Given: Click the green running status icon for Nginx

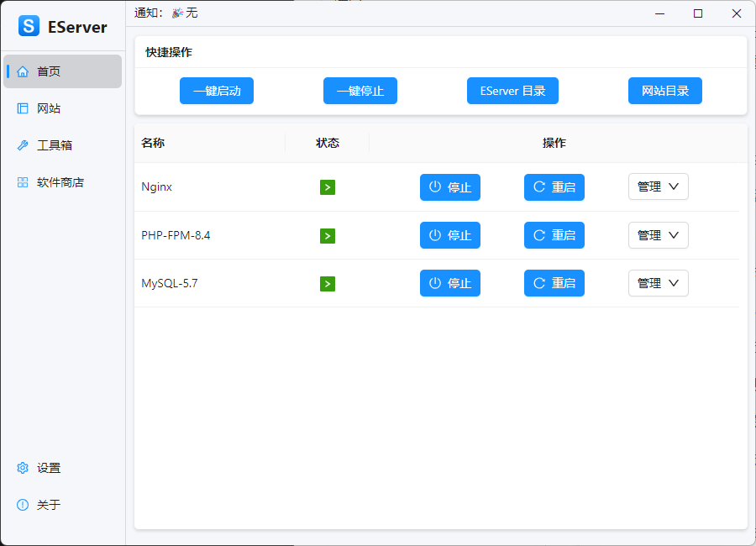Looking at the screenshot, I should (328, 187).
